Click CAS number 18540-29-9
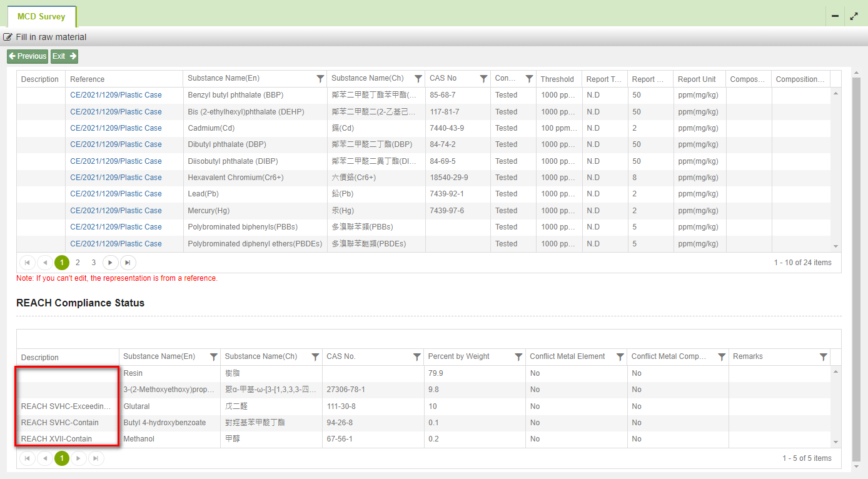 click(x=449, y=178)
